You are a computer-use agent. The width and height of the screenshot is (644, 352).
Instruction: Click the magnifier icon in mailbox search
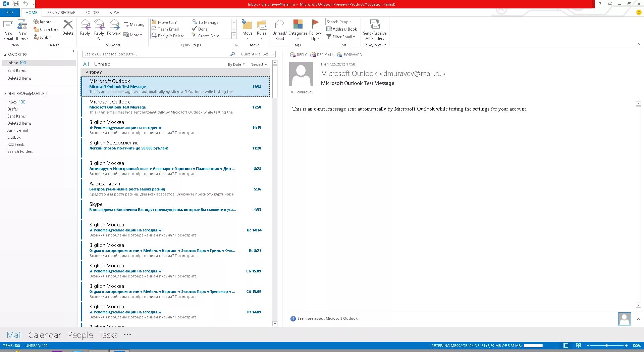coord(233,54)
